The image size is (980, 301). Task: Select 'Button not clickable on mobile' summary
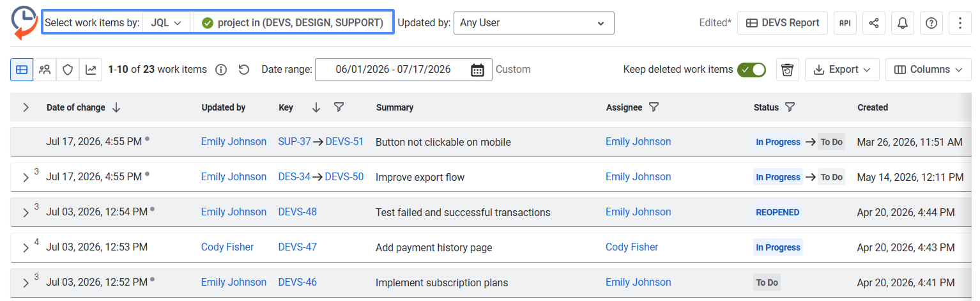coord(443,143)
